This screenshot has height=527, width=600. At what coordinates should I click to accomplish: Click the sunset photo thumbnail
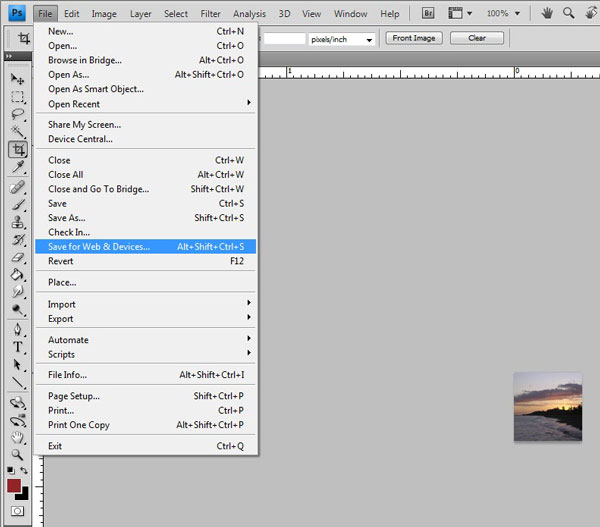(x=548, y=406)
